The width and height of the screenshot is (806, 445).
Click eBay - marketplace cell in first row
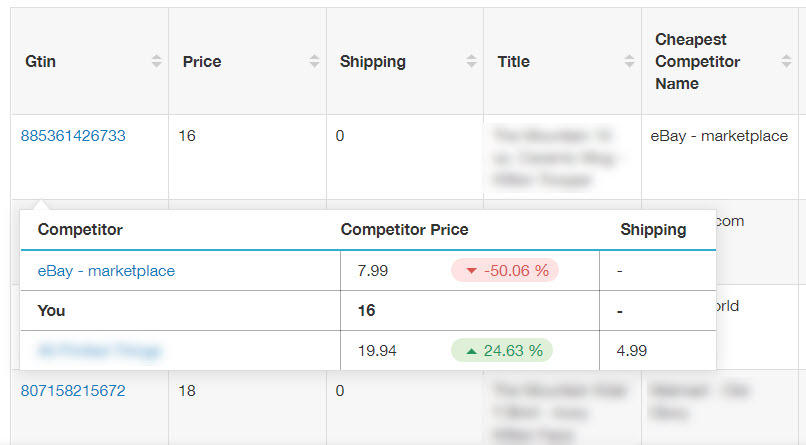[x=718, y=136]
